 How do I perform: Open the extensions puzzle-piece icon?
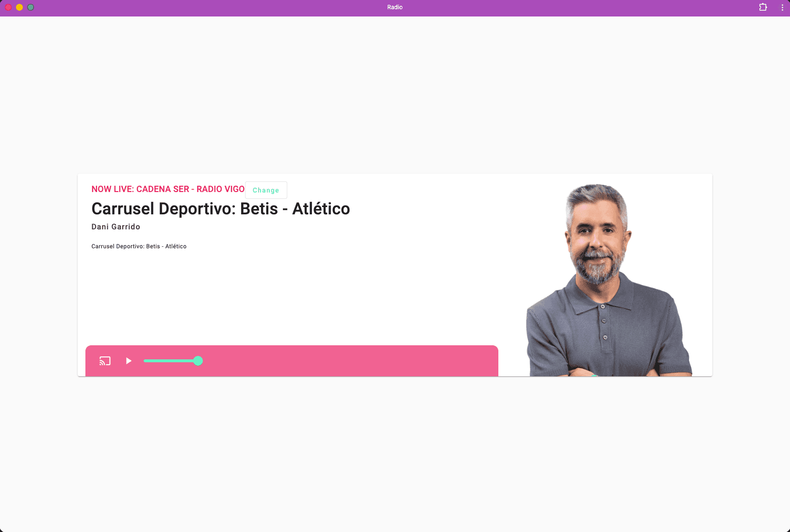tap(763, 7)
